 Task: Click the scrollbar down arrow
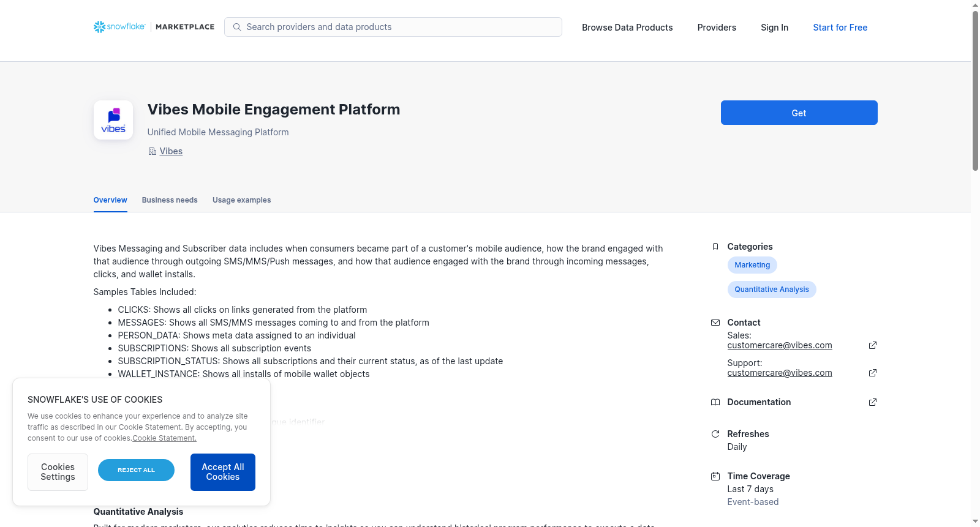(x=975, y=521)
